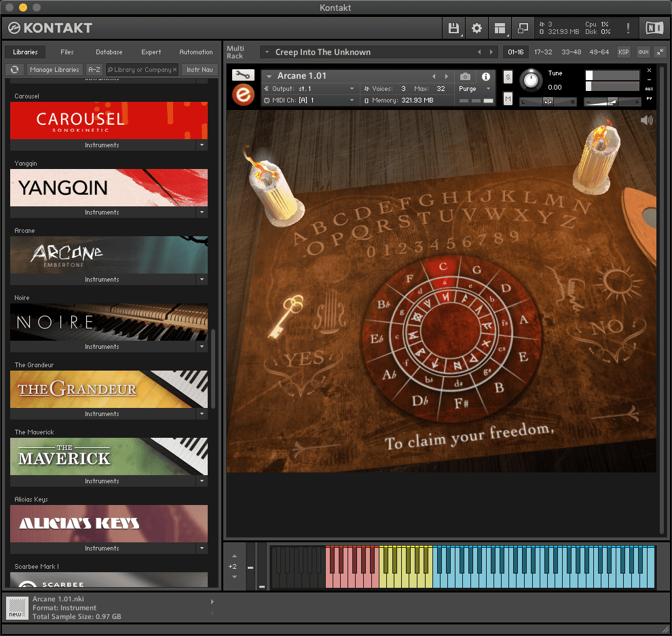Image resolution: width=672 pixels, height=636 pixels.
Task: Click the lyre harp symbol on board
Action: (330, 313)
